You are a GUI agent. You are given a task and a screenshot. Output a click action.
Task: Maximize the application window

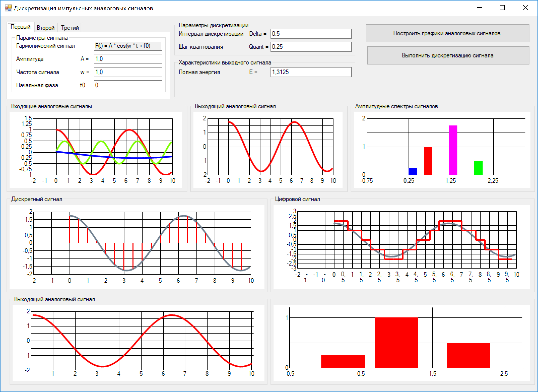(x=502, y=8)
